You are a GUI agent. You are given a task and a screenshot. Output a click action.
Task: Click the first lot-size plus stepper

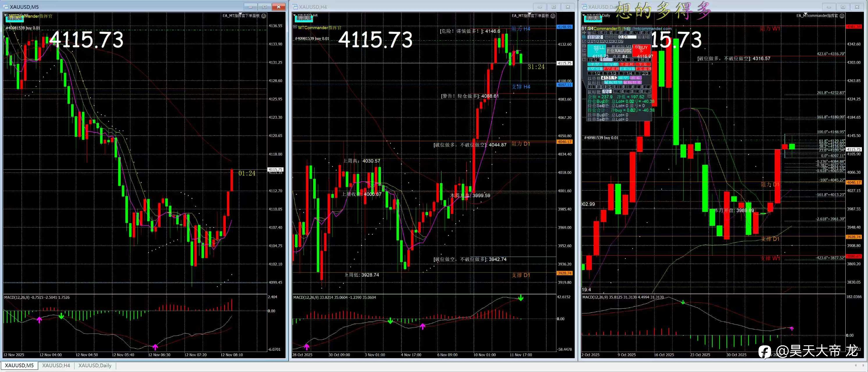640,37
